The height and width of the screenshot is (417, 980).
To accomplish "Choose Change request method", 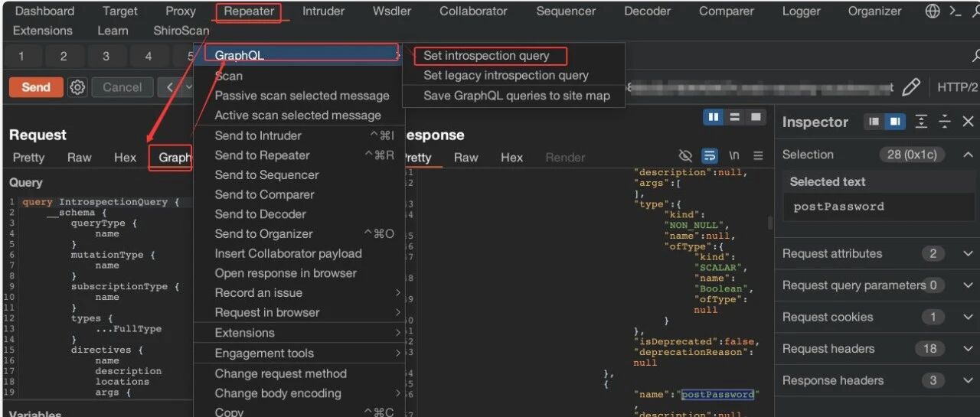I will [299, 373].
